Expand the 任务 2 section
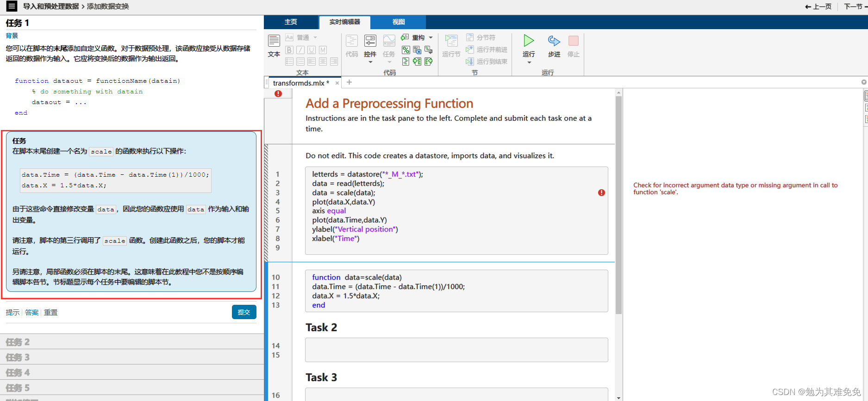This screenshot has width=868, height=401. coord(132,341)
